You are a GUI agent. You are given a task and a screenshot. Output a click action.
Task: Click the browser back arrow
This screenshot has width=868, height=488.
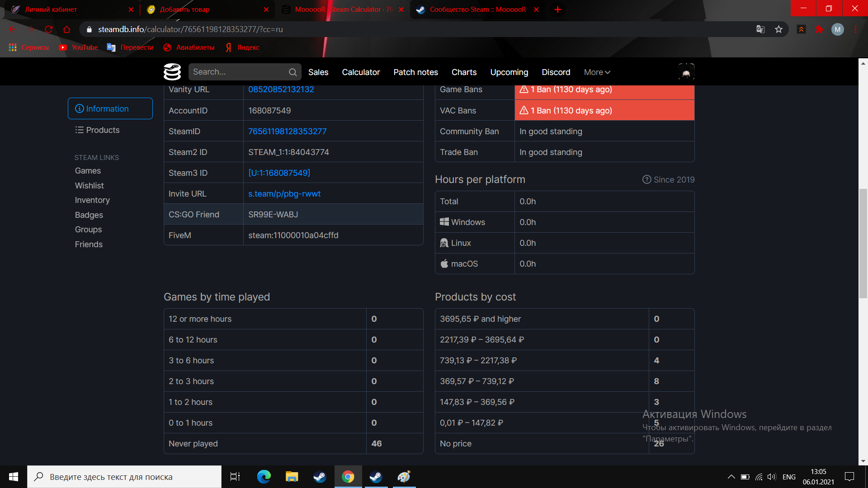(x=12, y=29)
